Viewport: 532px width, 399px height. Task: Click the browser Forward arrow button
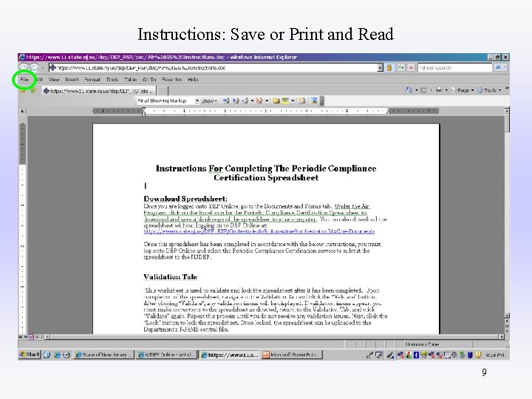(34, 68)
